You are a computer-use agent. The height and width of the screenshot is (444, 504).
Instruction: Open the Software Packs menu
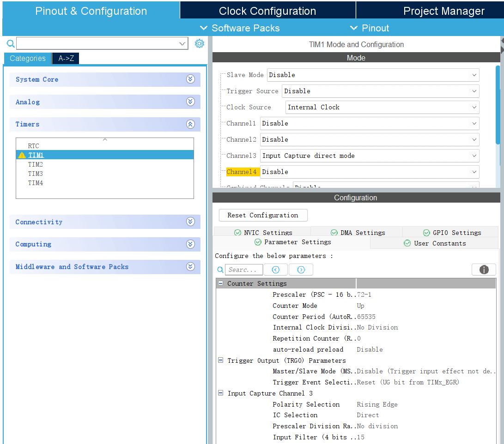pyautogui.click(x=240, y=28)
